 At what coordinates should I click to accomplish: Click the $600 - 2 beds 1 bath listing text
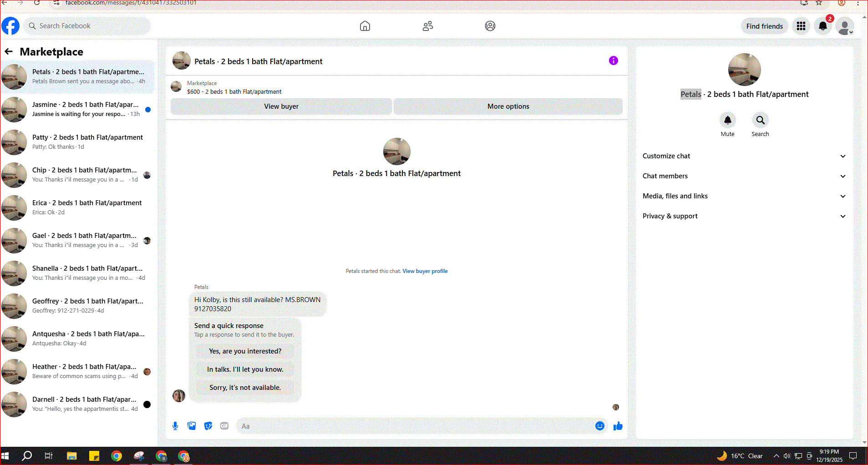[x=234, y=91]
